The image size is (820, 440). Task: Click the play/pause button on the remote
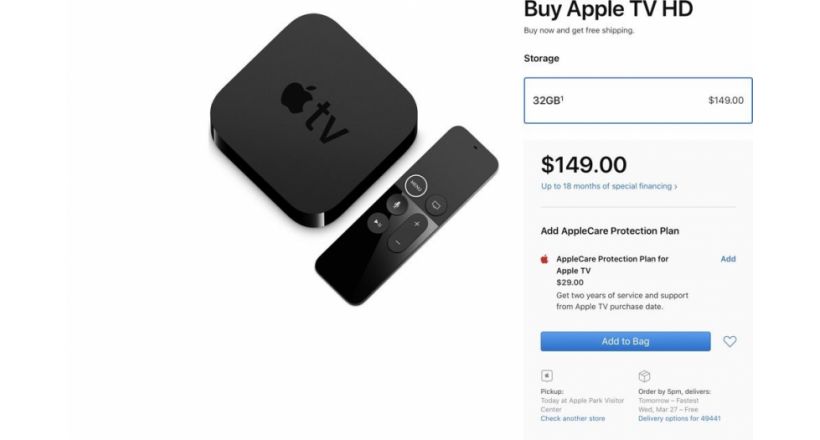(x=377, y=223)
